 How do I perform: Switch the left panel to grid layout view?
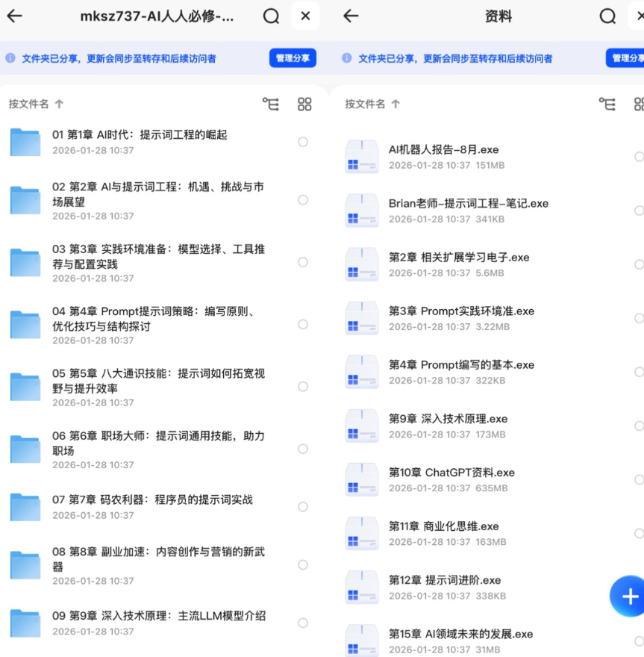click(x=304, y=105)
